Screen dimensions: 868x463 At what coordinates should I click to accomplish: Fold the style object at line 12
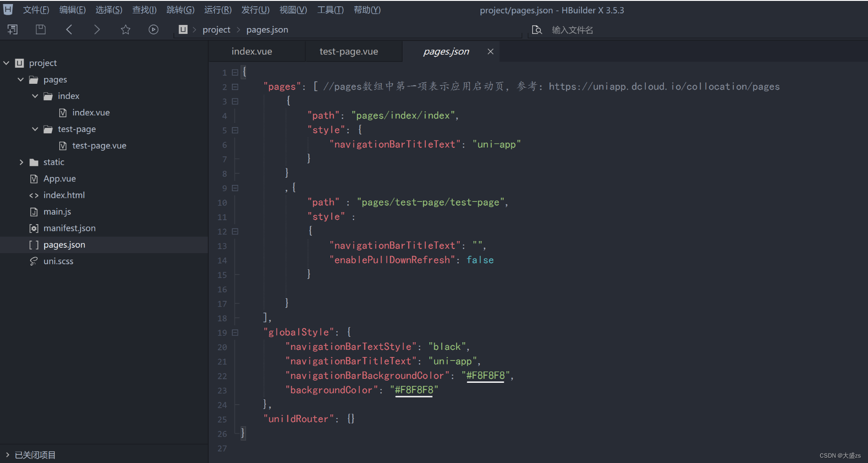click(x=235, y=231)
